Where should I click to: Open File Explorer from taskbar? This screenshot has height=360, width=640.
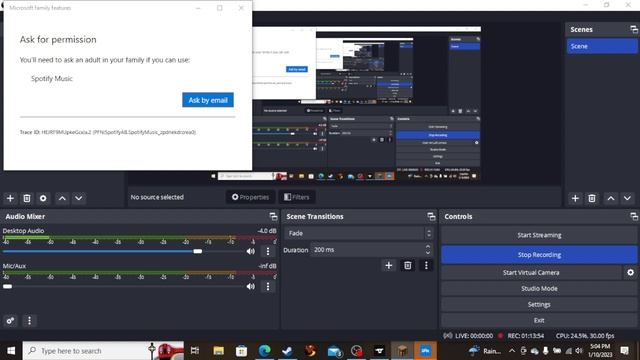click(x=218, y=351)
